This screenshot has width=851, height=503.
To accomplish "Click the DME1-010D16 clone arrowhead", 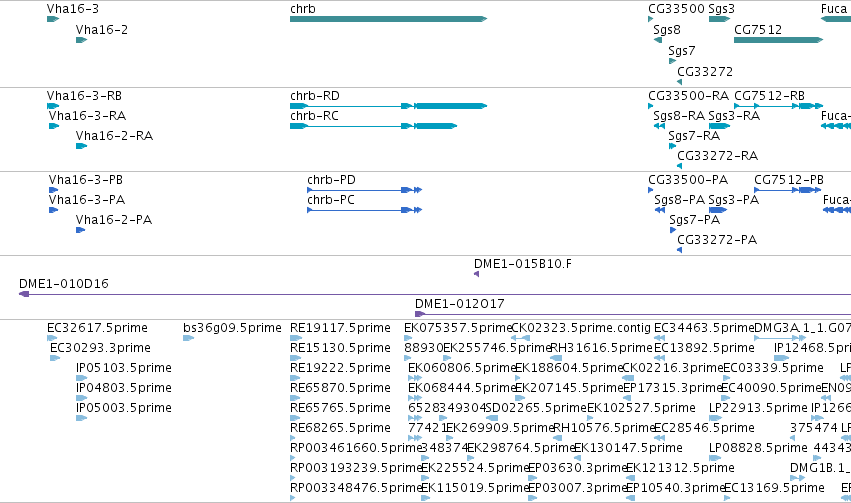I will tap(24, 294).
